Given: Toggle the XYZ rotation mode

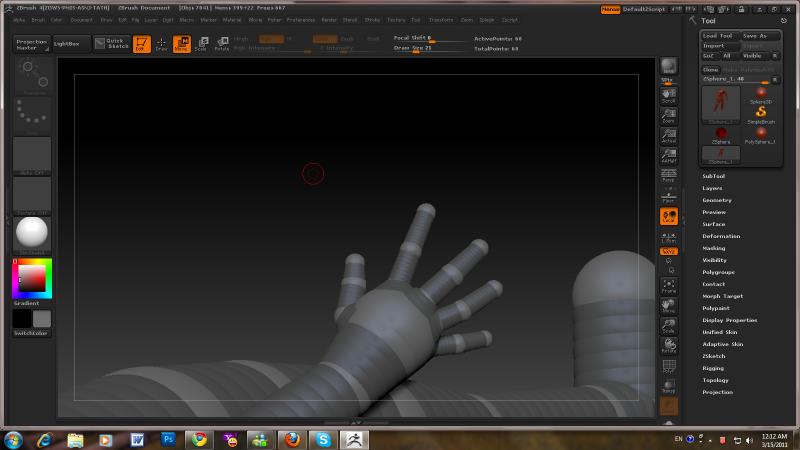Looking at the screenshot, I should coord(669,251).
